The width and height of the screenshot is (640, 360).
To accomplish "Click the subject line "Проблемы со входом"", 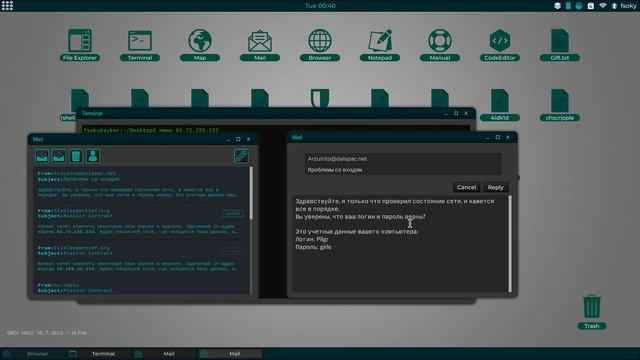I will click(x=403, y=170).
